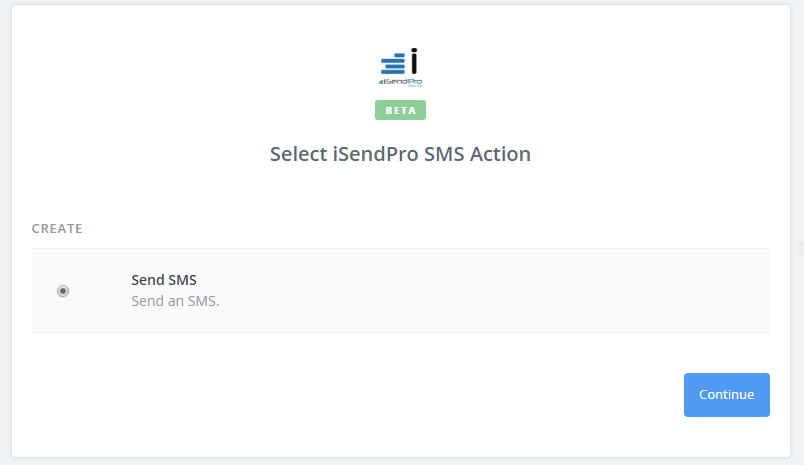Click the green BETA badge

click(x=400, y=110)
